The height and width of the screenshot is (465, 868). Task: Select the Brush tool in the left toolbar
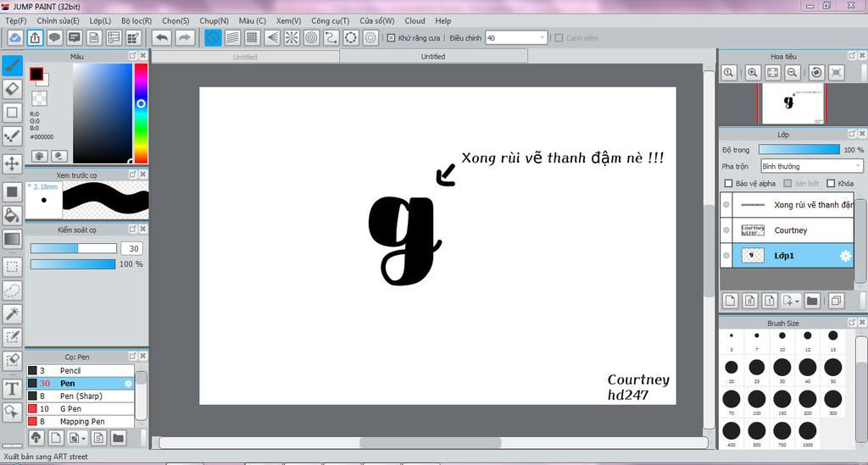[12, 66]
